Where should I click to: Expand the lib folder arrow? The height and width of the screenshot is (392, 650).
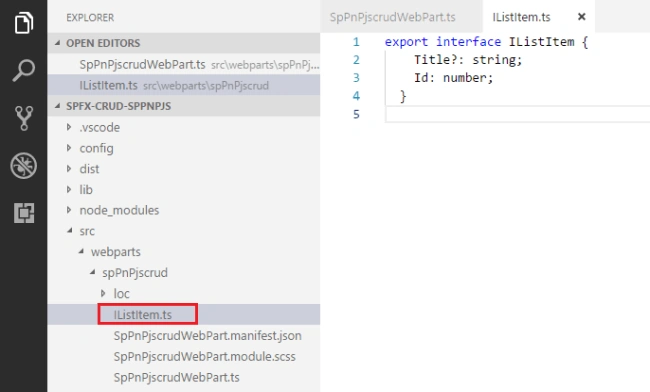pyautogui.click(x=69, y=189)
